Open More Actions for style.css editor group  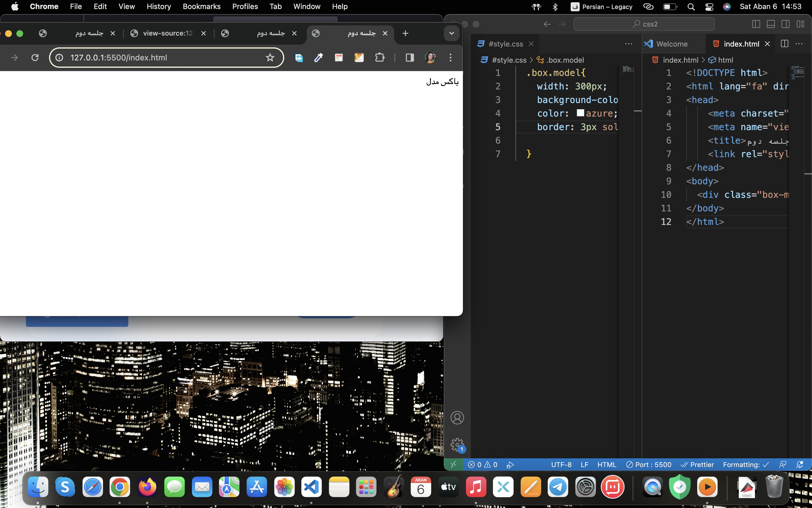pyautogui.click(x=629, y=44)
